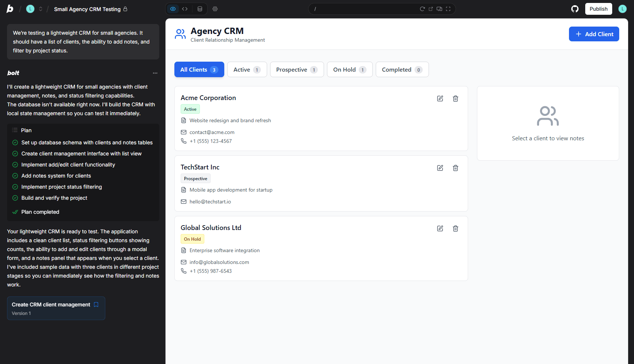
Task: Enter fullscreen preview mode
Action: point(448,9)
